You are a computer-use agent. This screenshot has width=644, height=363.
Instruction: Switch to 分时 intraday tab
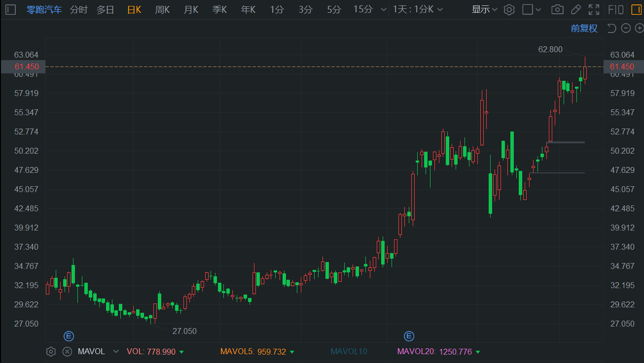point(78,9)
